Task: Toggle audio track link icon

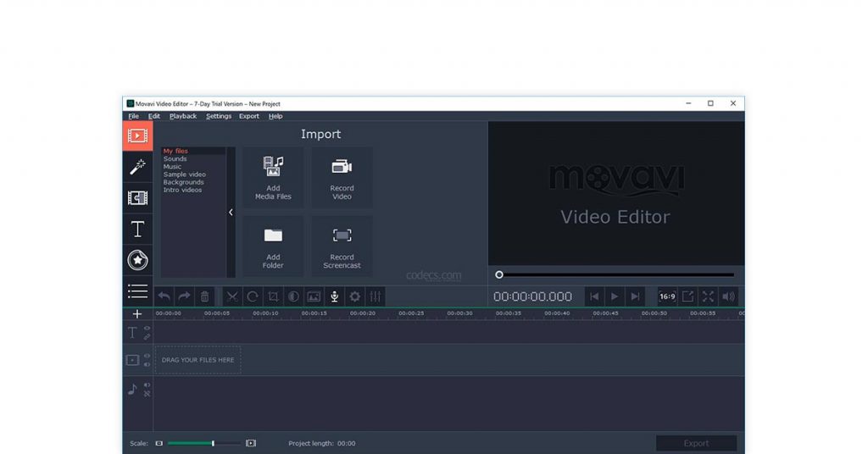Action: pyautogui.click(x=147, y=394)
